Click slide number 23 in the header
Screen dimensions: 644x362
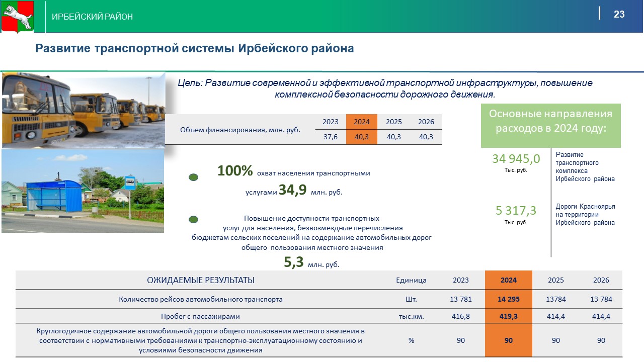coord(619,14)
